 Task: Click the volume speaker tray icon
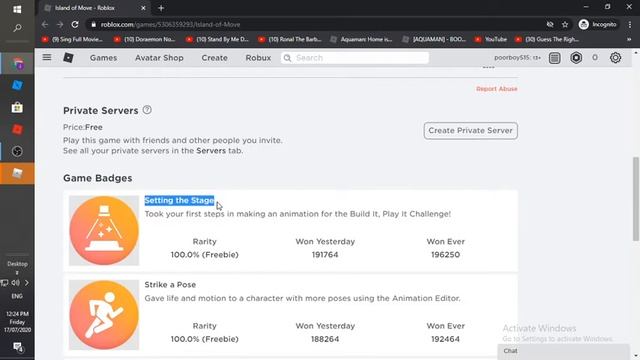pos(16,282)
